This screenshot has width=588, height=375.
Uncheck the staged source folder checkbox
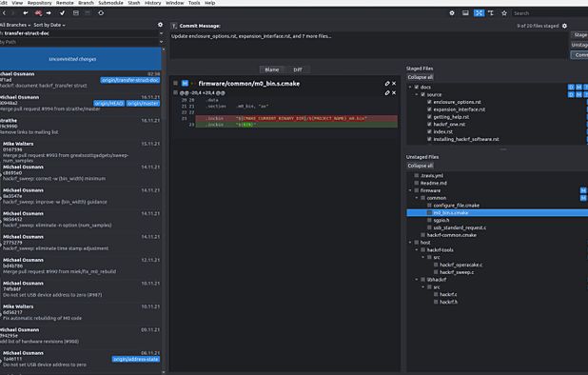423,94
